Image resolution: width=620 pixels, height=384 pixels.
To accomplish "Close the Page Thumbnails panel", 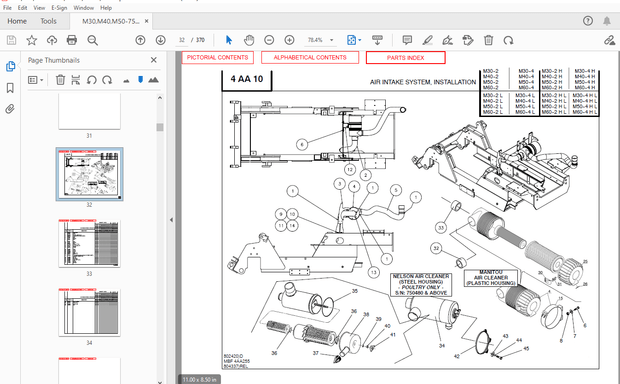I will click(154, 60).
